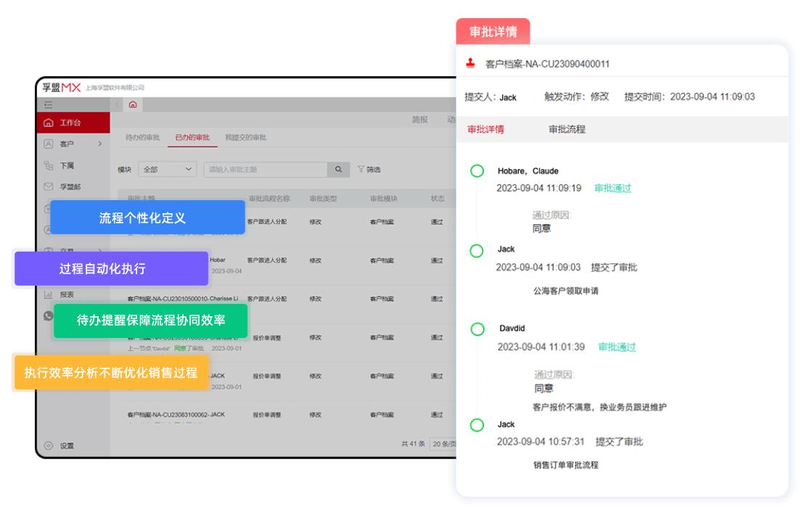812x520 pixels.
Task: Open the 模块 dropdown showing 全部
Action: (168, 169)
